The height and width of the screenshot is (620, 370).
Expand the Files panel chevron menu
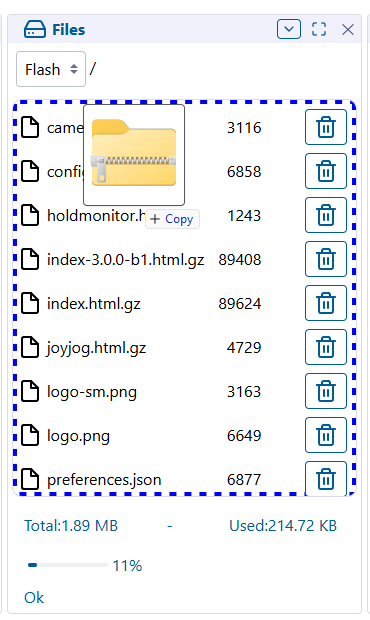[x=289, y=29]
